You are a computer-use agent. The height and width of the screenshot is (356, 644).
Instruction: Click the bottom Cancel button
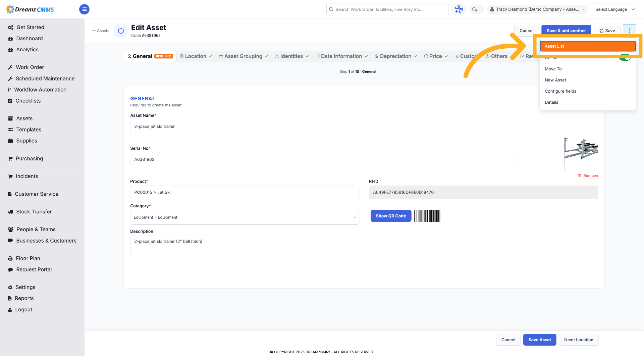[x=508, y=340]
